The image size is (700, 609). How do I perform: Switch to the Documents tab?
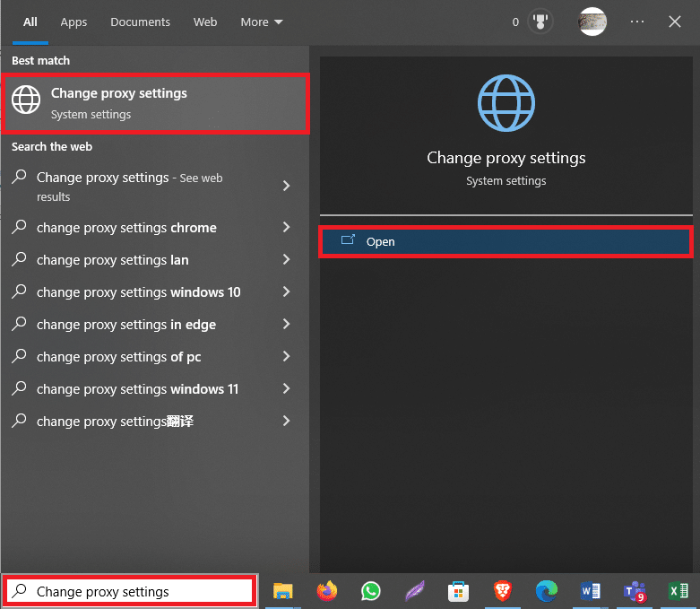[x=140, y=22]
